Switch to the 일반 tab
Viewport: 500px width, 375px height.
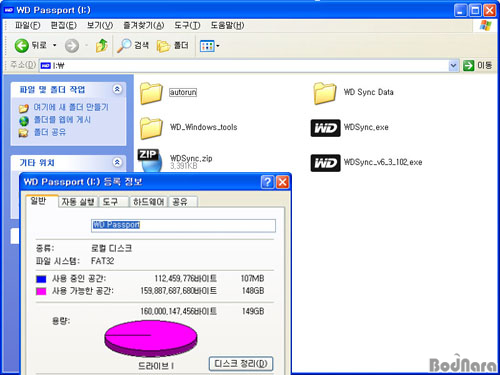click(x=42, y=201)
